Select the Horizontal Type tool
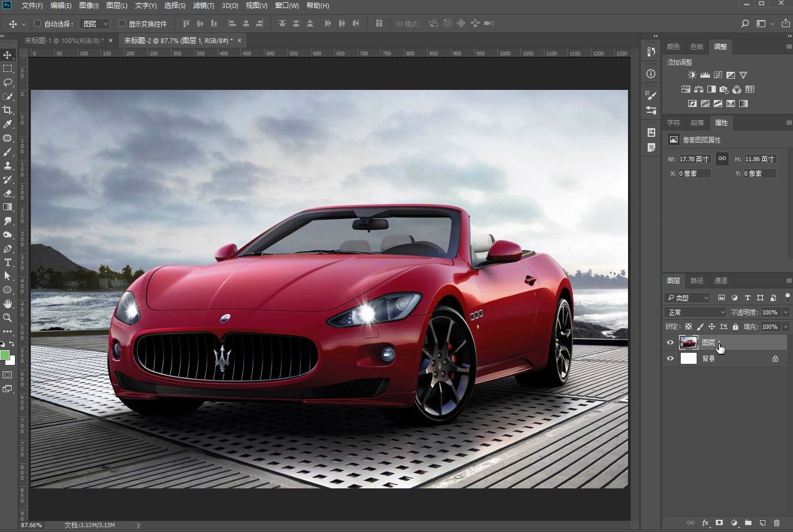 [7, 262]
